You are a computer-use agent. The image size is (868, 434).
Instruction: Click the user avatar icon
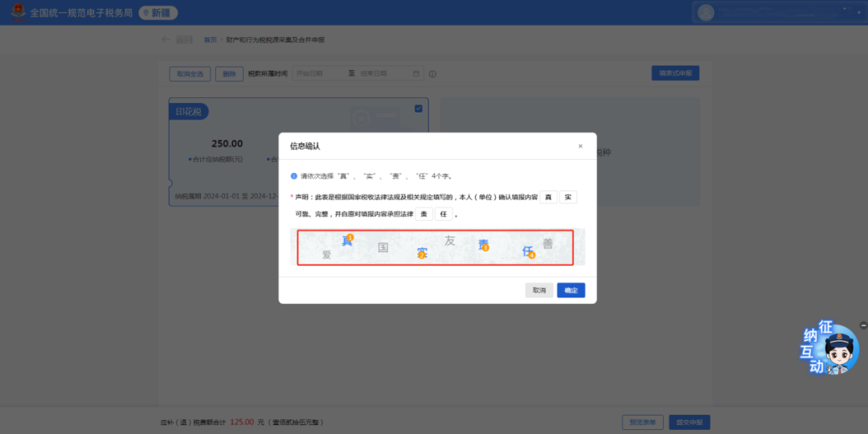point(706,12)
